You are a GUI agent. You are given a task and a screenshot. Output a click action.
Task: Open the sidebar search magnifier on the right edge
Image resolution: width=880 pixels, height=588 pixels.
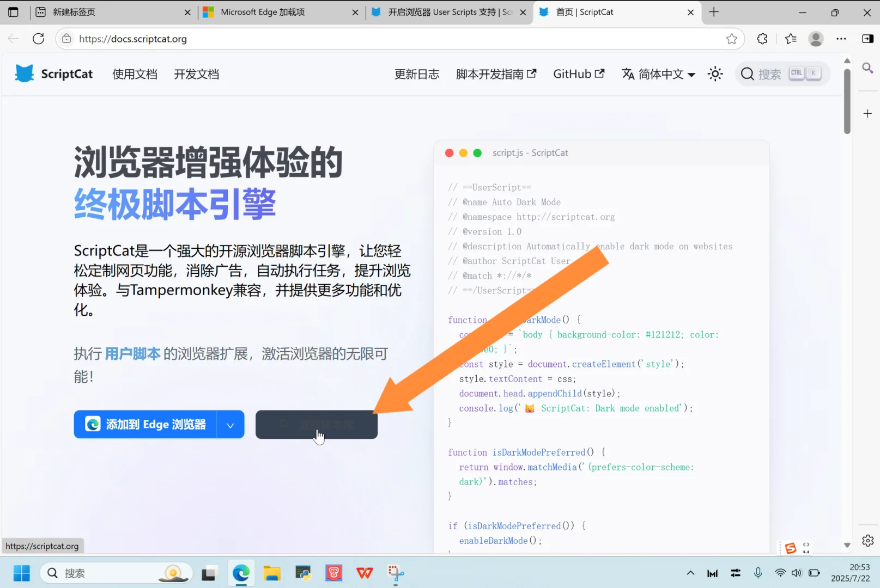(x=867, y=69)
